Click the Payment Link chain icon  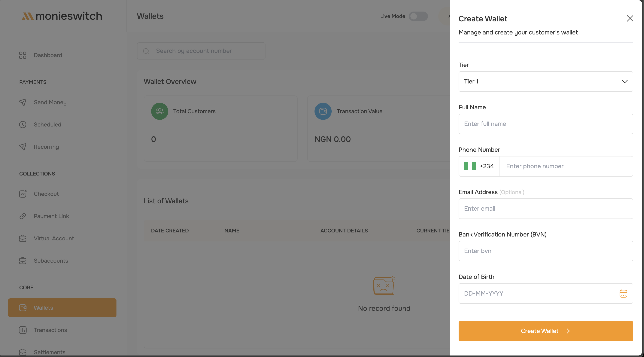22,216
